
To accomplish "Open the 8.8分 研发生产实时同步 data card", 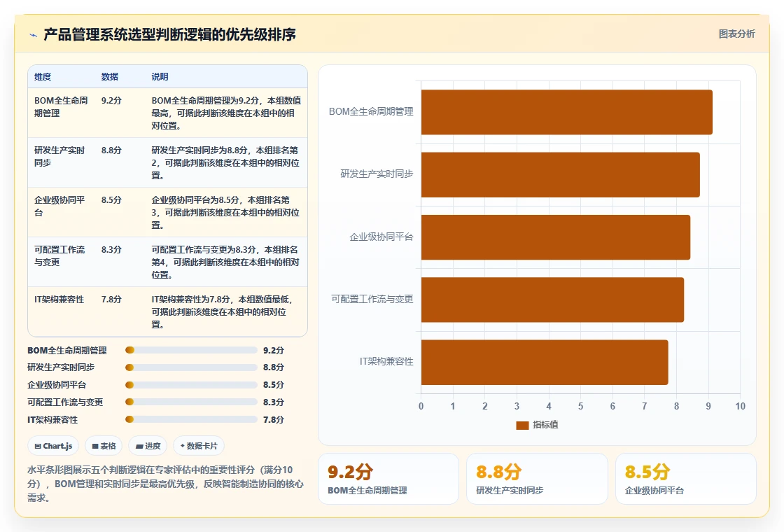I will [x=537, y=479].
